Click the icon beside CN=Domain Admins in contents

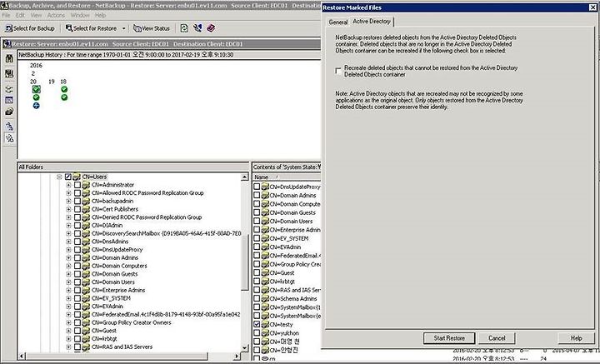pos(265,196)
